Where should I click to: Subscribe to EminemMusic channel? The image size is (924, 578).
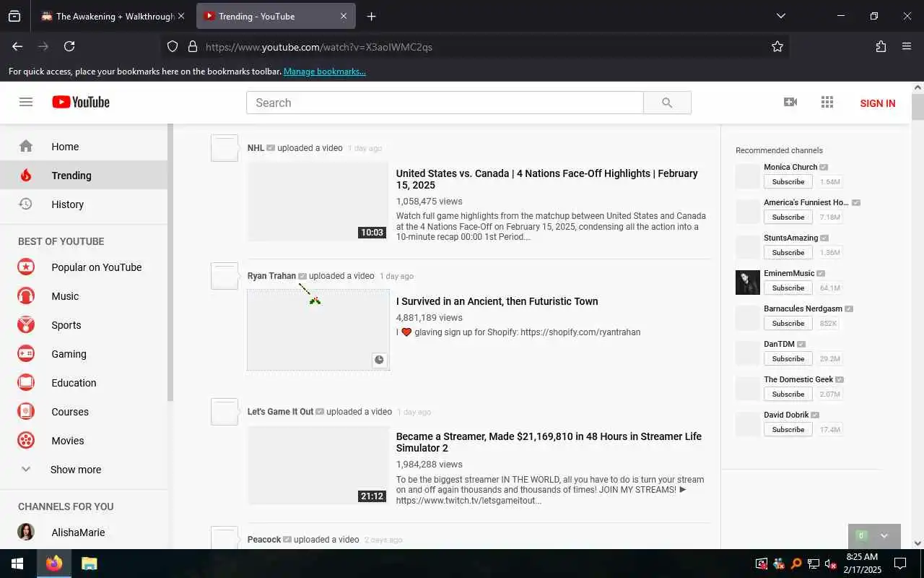(x=788, y=288)
